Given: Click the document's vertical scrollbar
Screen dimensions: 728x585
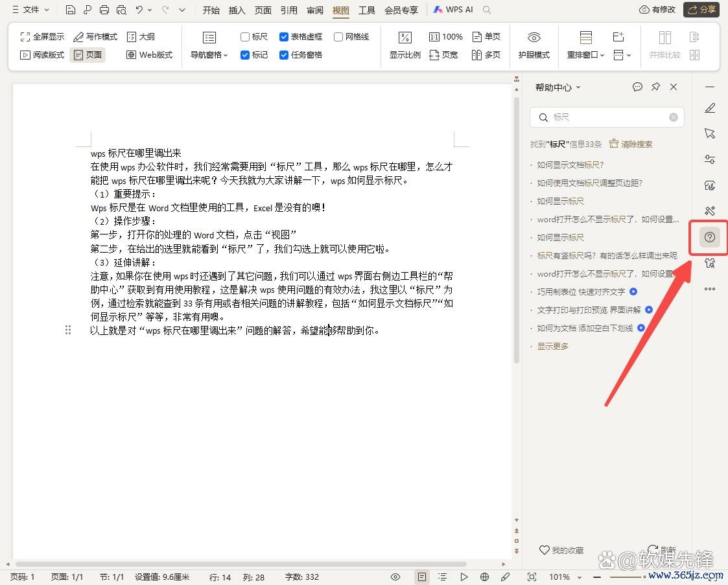Looking at the screenshot, I should click(516, 229).
